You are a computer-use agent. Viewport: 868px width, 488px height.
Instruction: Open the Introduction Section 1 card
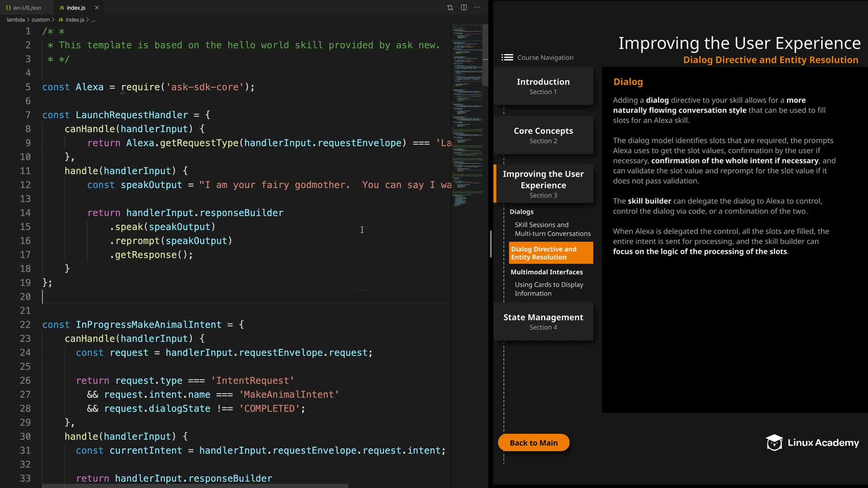pos(543,86)
